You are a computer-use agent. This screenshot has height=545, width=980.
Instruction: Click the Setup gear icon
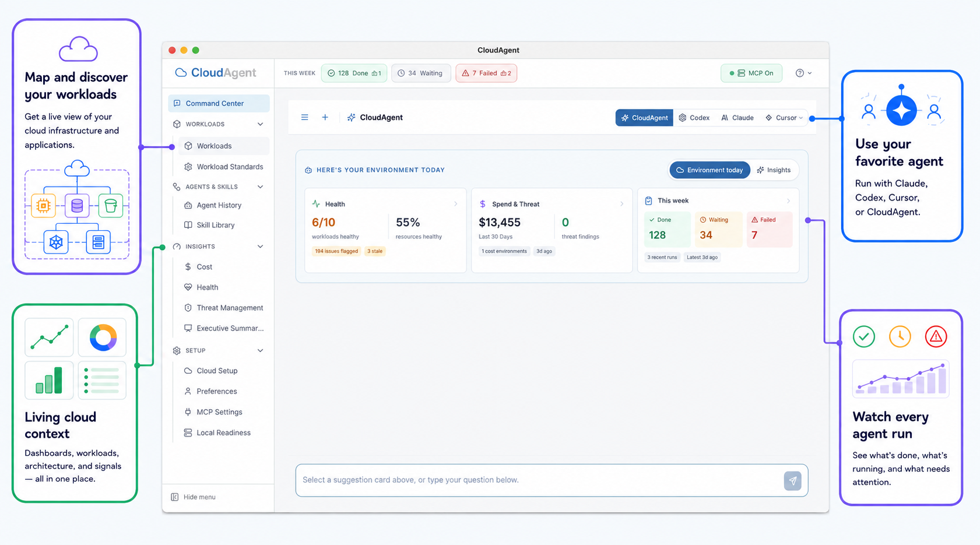[177, 350]
